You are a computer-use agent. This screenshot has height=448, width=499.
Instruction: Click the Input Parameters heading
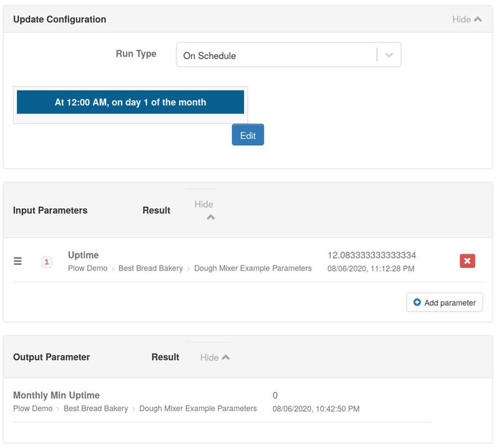click(x=50, y=211)
